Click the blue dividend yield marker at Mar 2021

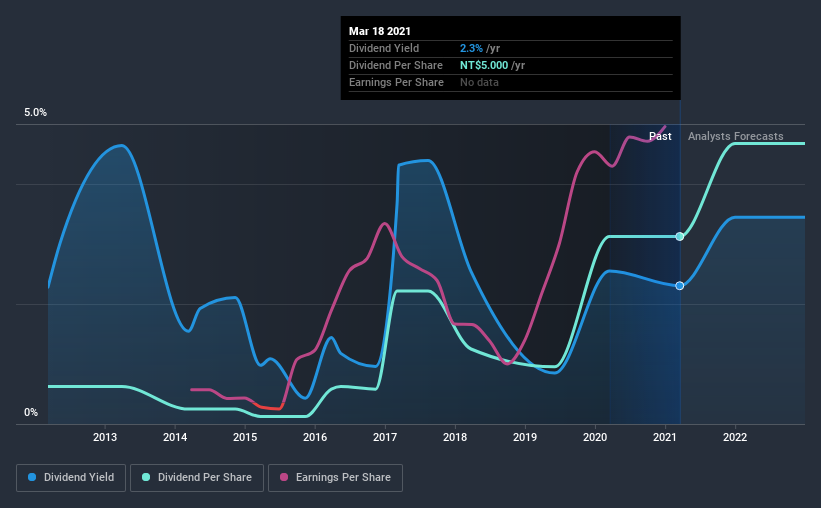point(680,285)
